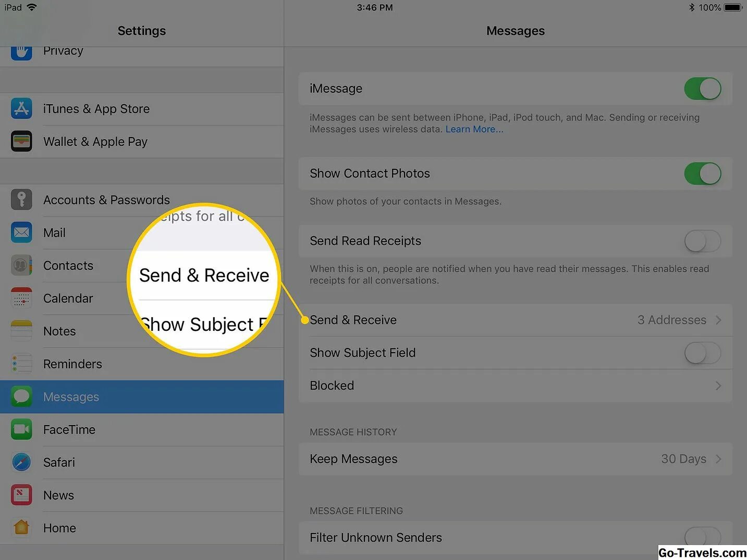Tap the Show Contact Photos label
This screenshot has height=560, width=747.
tap(370, 173)
